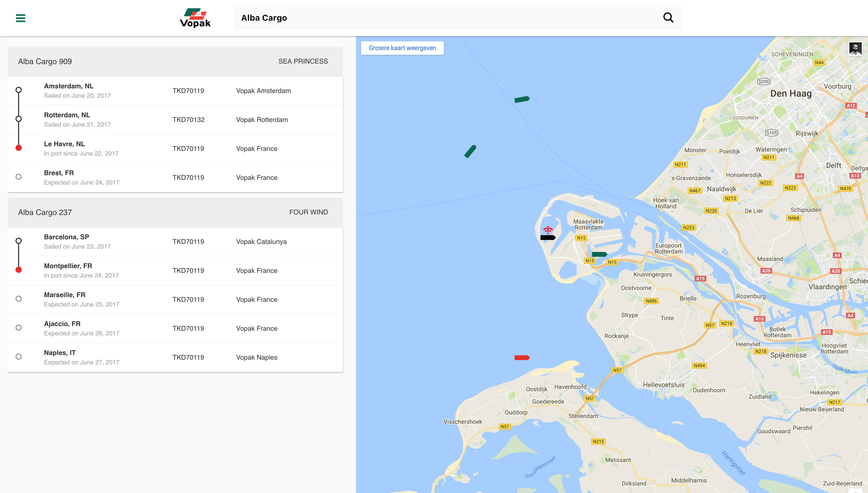868x493 pixels.
Task: Click Vopak France in Le Havre row
Action: (257, 149)
